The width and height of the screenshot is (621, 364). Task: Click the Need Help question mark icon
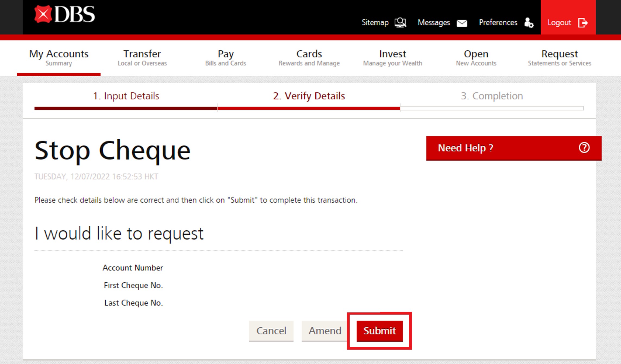point(584,148)
